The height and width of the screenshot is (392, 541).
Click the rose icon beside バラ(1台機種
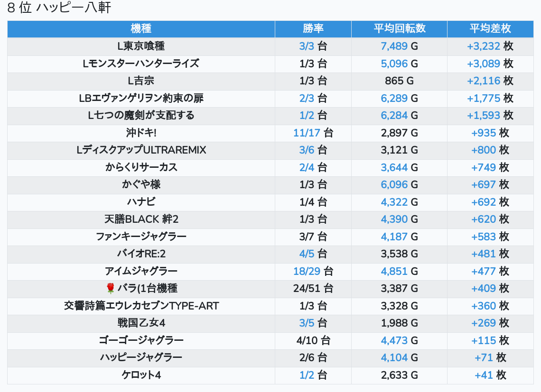[x=111, y=288]
